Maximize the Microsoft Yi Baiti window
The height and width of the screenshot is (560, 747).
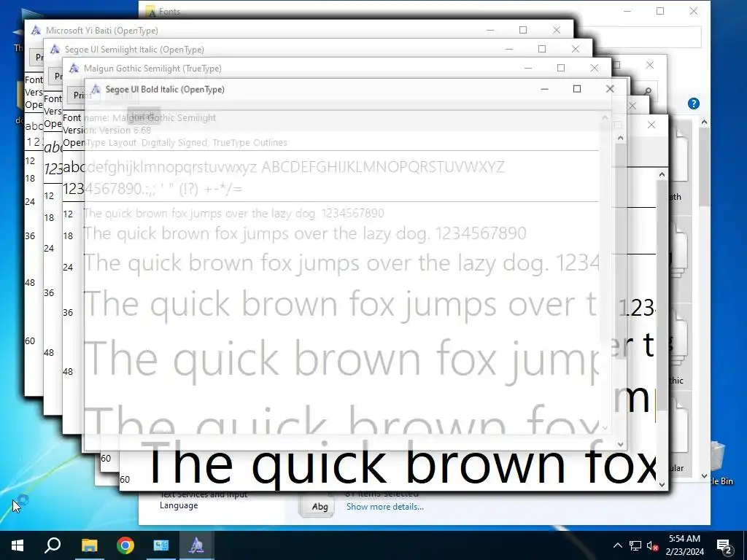click(523, 30)
